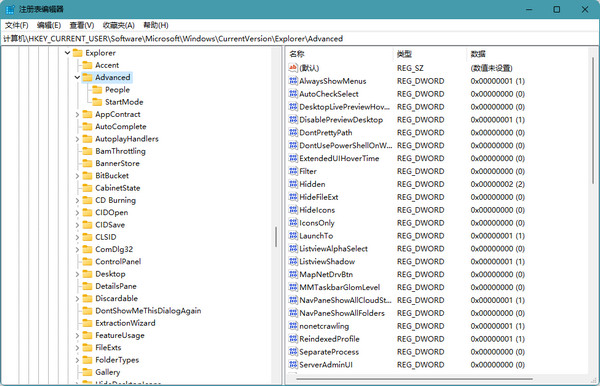Click the HideIcons DWORD icon
This screenshot has width=600, height=386.
tap(293, 210)
